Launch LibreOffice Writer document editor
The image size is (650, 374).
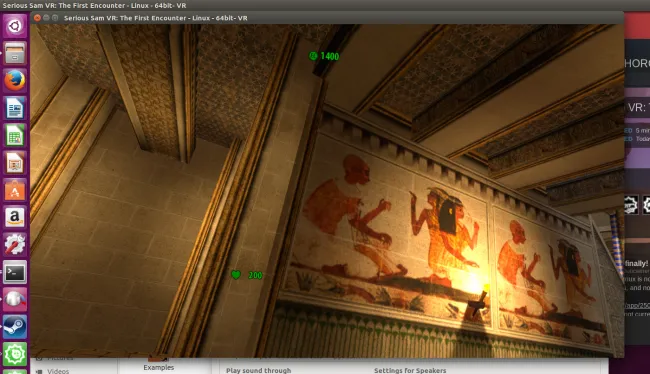pos(15,108)
